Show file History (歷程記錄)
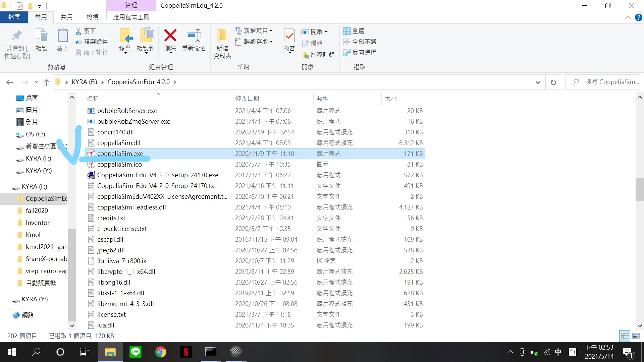Image resolution: width=644 pixels, height=362 pixels. pyautogui.click(x=318, y=55)
